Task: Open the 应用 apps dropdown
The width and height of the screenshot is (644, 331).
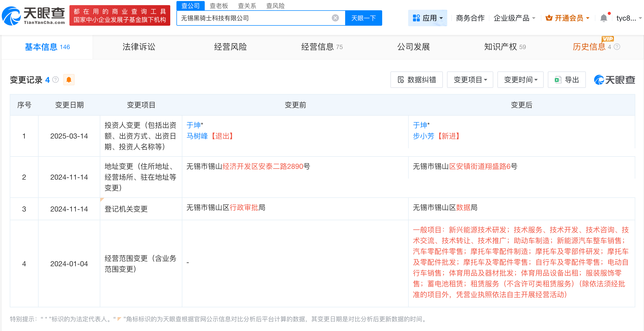Action: 427,18
